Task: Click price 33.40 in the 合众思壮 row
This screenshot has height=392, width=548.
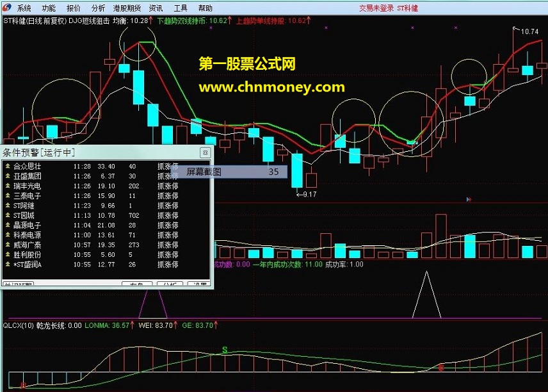Action: click(x=106, y=166)
